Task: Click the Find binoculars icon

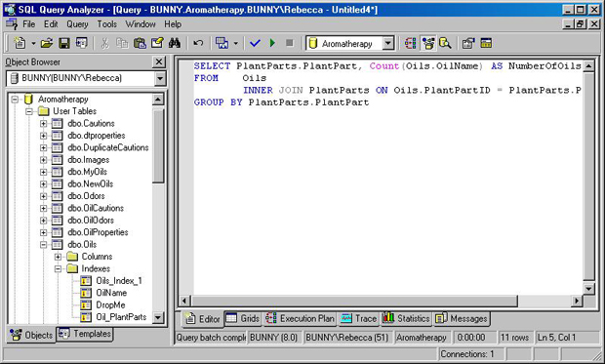Action: point(175,43)
